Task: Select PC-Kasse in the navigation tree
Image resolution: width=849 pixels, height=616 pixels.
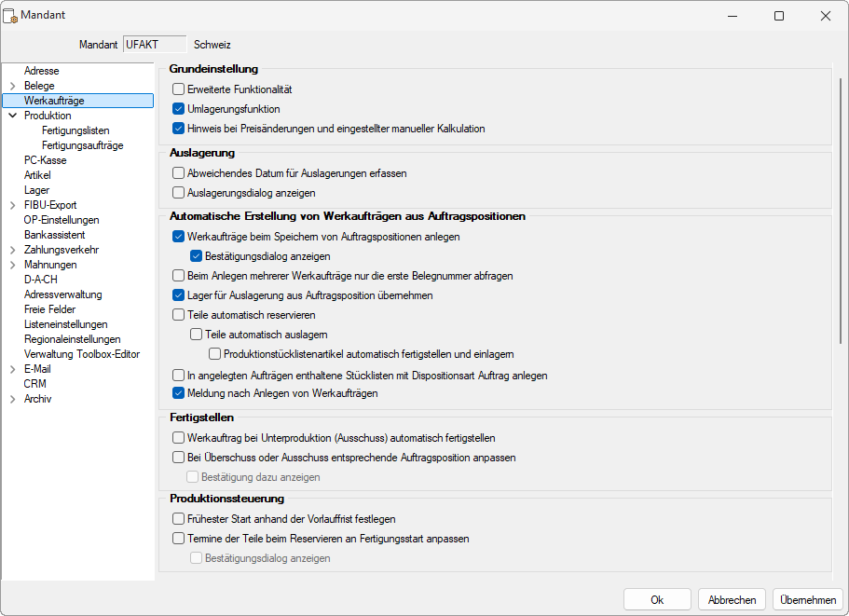Action: (x=46, y=160)
